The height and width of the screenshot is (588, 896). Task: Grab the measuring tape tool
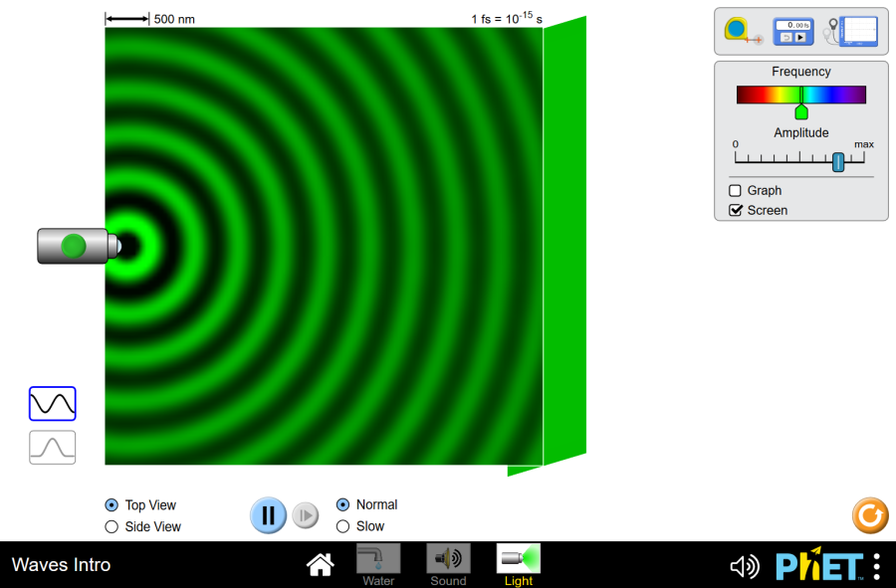(742, 32)
